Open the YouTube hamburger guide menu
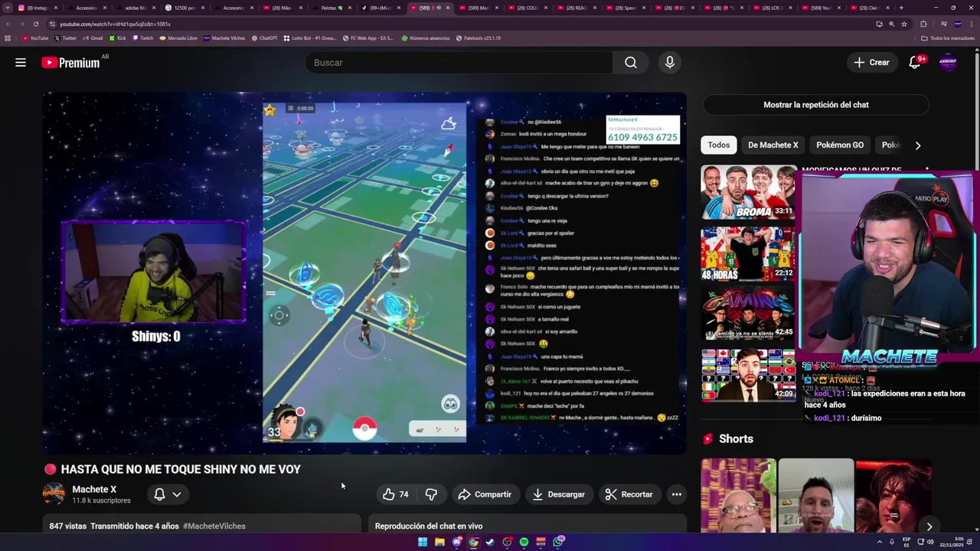 point(21,63)
